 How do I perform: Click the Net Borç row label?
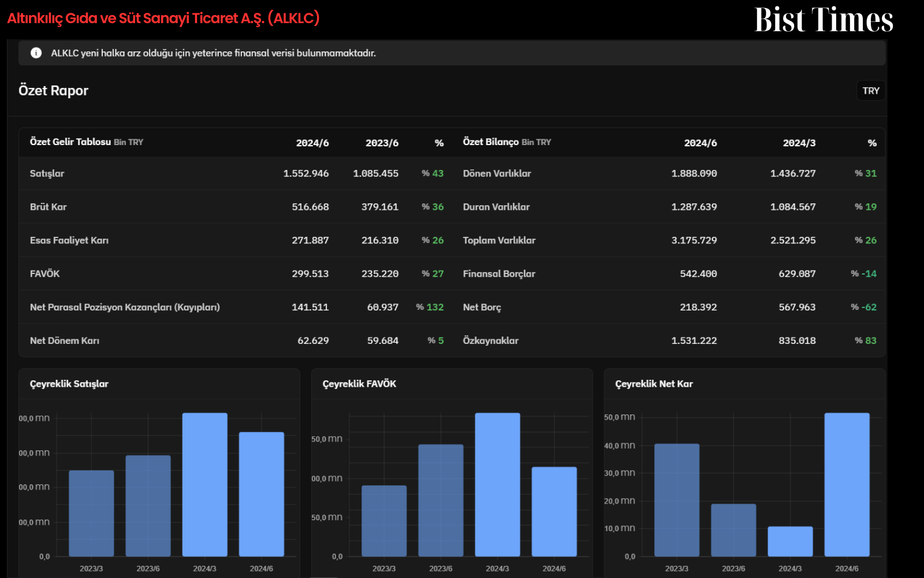[x=482, y=307]
